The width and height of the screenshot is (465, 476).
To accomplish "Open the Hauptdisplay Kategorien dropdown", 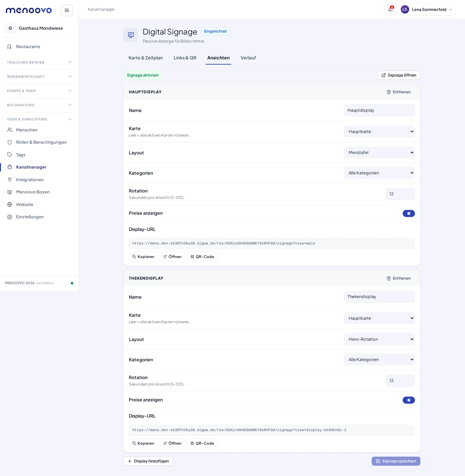I will click(379, 173).
